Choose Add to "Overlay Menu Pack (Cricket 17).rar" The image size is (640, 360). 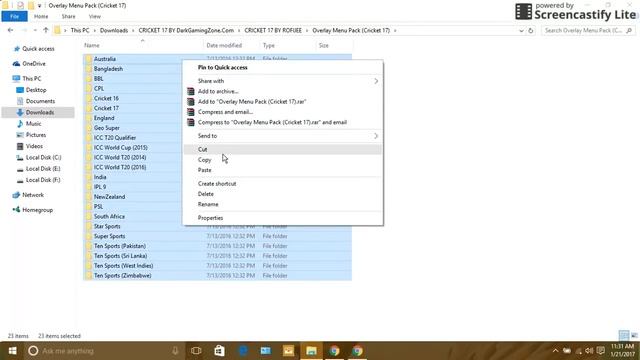(283, 102)
